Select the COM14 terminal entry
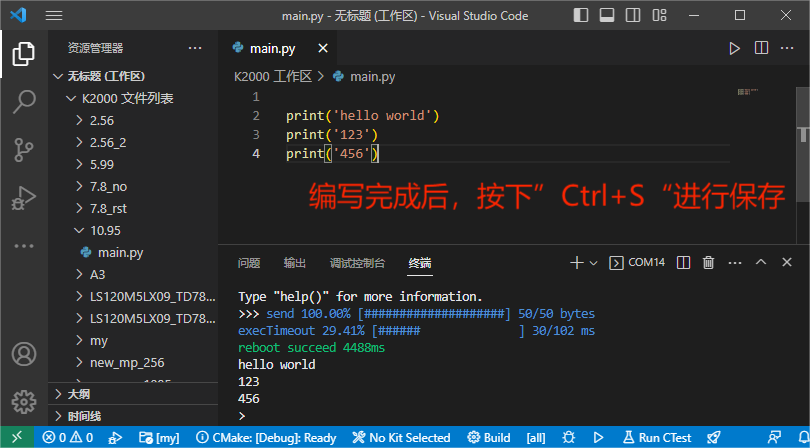Viewport: 810px width, 448px height. tap(637, 262)
